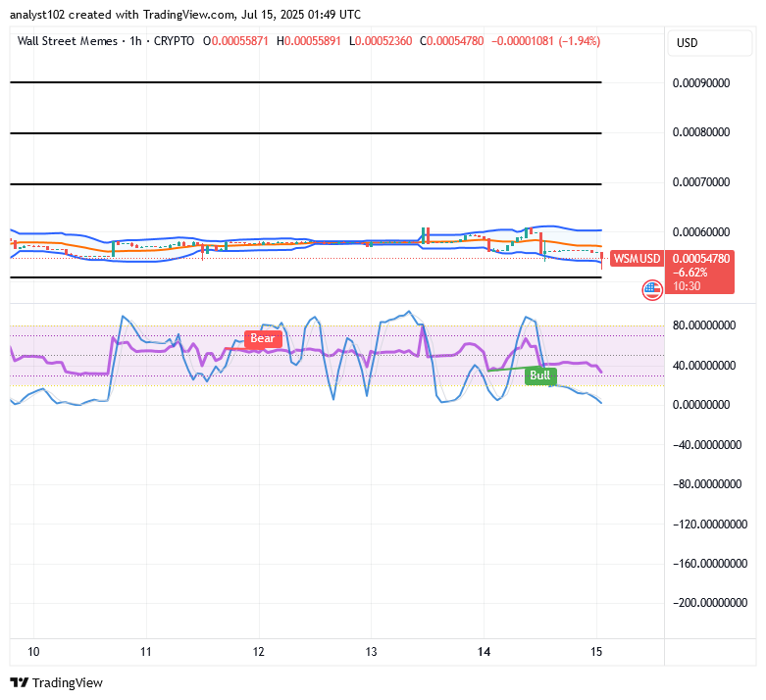Click the red Bear divergence label
The width and height of the screenshot is (766, 700).
(263, 338)
